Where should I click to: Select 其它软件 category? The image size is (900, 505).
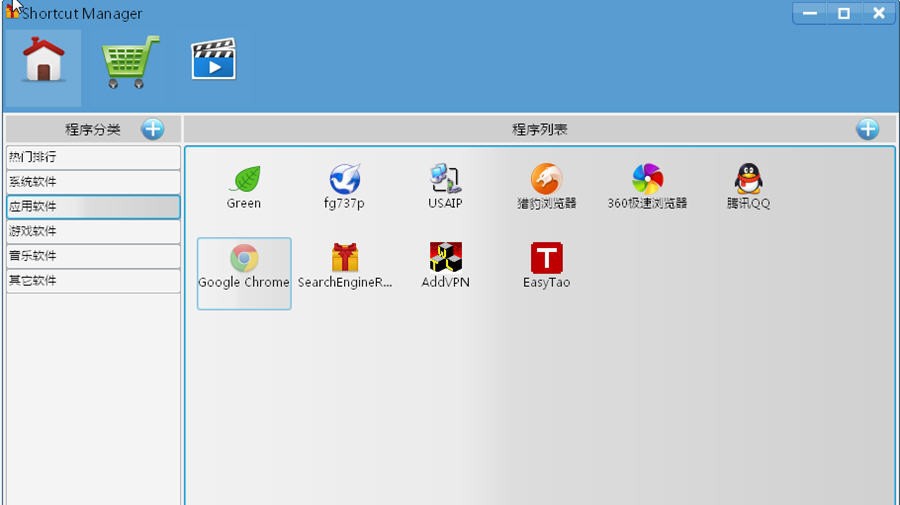click(93, 281)
